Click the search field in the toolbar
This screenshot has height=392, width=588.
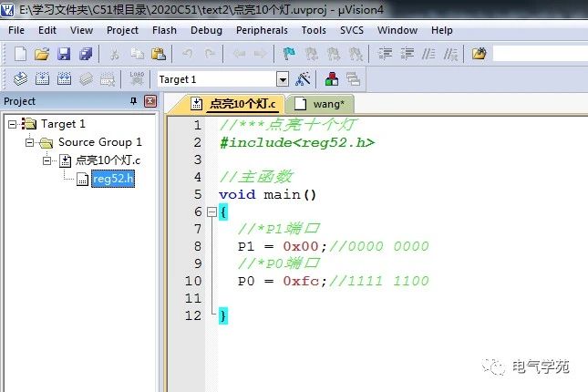540,54
